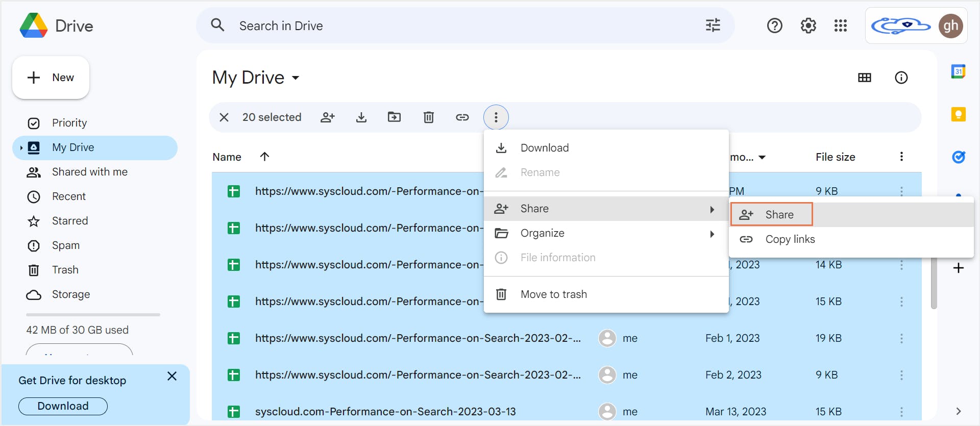Open the Help support icon
The image size is (980, 426).
click(x=774, y=26)
